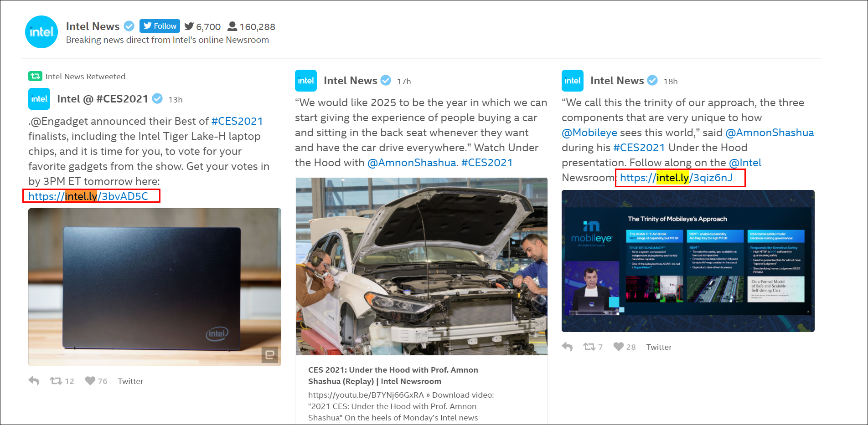The height and width of the screenshot is (425, 868).
Task: Open #CES2021 hashtag in the Engadget tweet
Action: 237,121
